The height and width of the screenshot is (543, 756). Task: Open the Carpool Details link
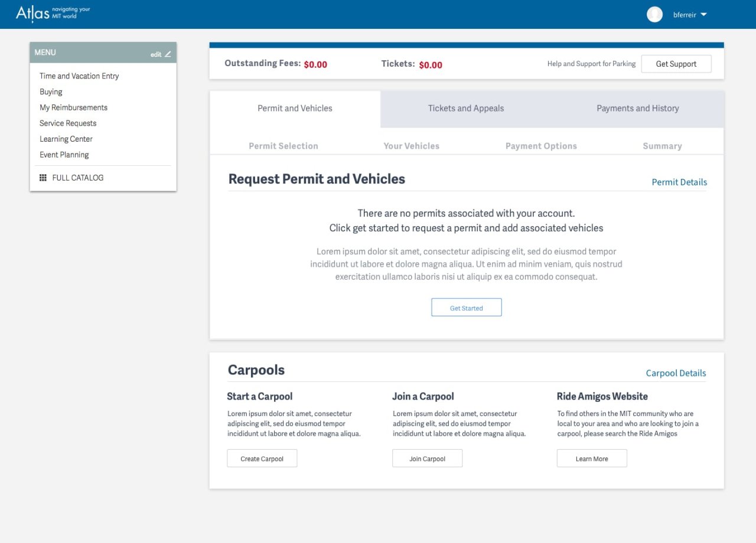pos(676,374)
